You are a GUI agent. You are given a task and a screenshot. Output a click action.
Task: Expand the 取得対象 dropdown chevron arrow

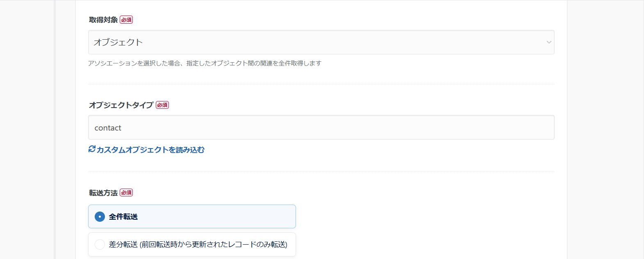point(549,42)
